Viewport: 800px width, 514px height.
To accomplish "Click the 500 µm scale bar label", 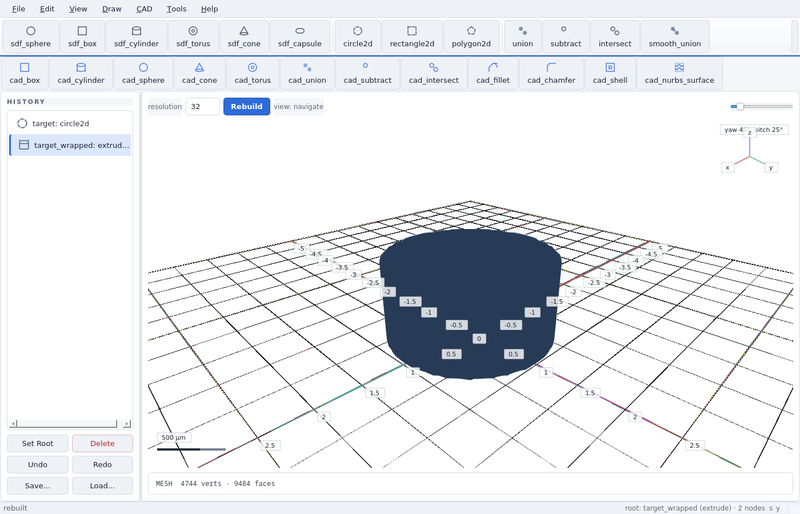I will point(173,437).
